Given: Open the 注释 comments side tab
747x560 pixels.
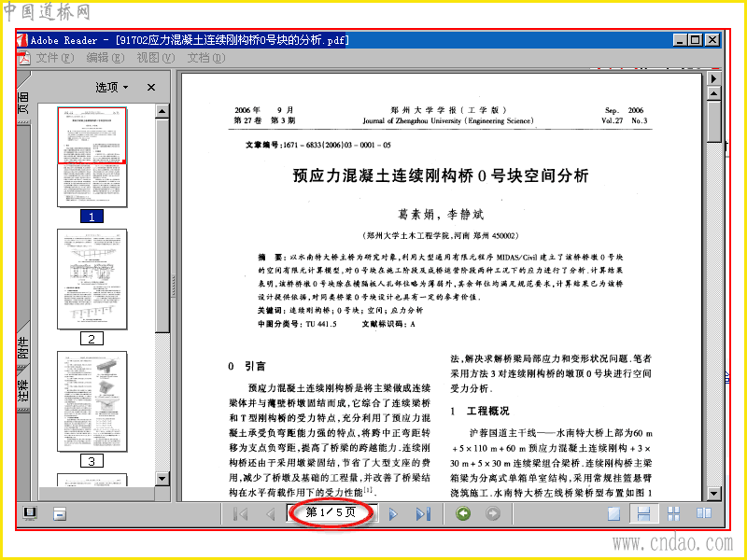Looking at the screenshot, I should coord(23,389).
